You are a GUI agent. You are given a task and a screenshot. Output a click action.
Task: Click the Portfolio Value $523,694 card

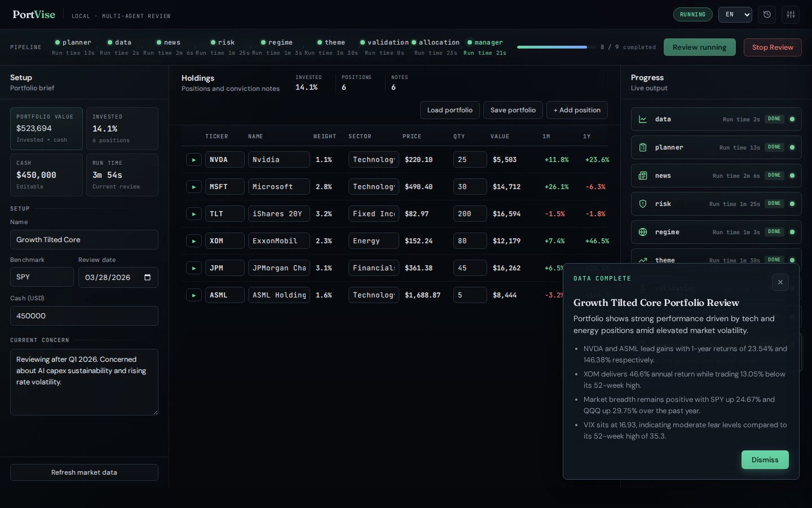coord(46,129)
